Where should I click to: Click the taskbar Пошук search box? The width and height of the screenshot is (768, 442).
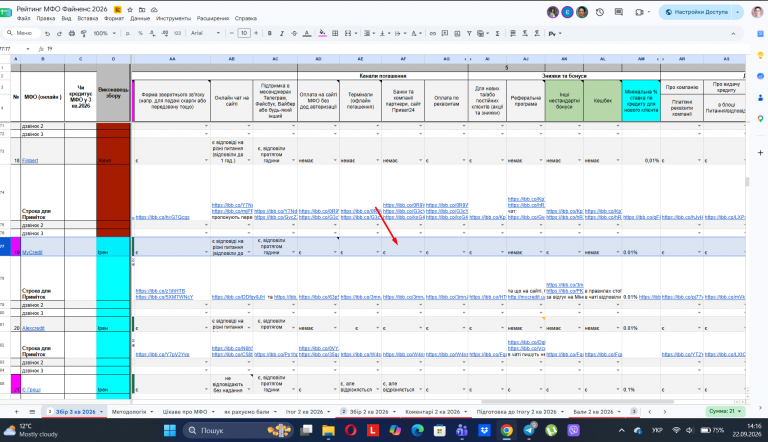pos(237,430)
